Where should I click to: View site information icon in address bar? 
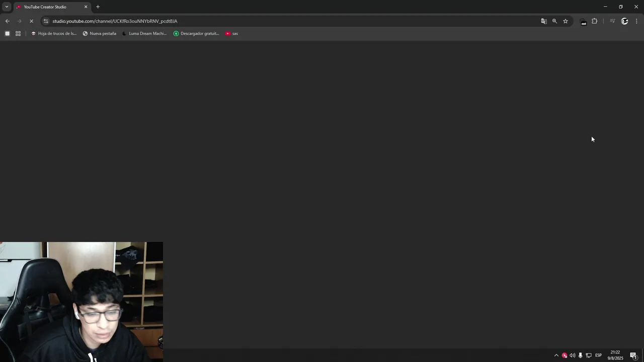point(46,21)
